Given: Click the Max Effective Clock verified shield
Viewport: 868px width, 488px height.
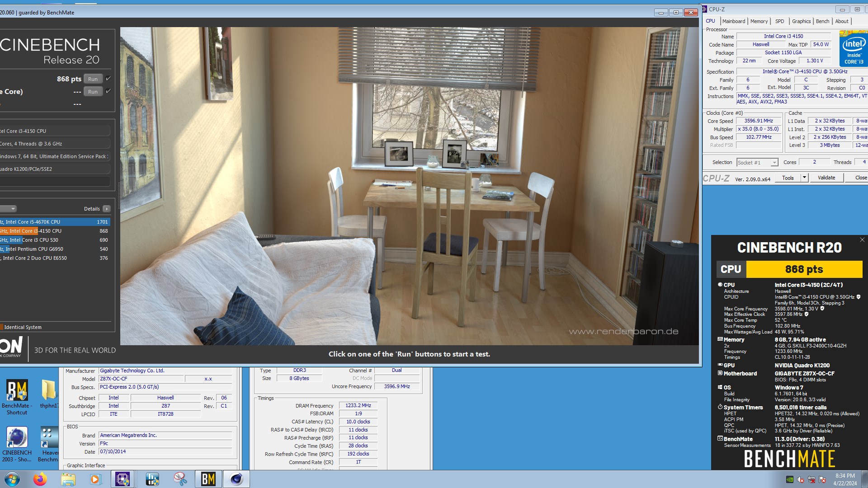Looking at the screenshot, I should tap(807, 314).
